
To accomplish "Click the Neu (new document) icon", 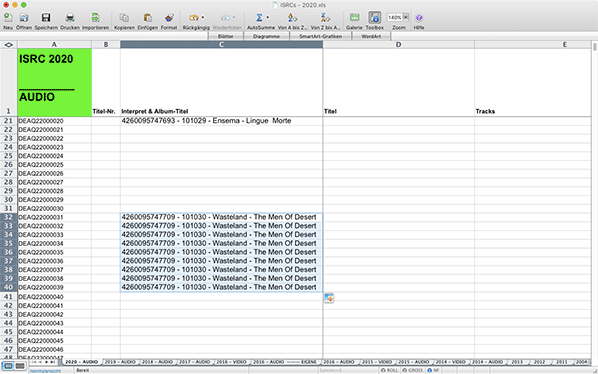I will 8,18.
